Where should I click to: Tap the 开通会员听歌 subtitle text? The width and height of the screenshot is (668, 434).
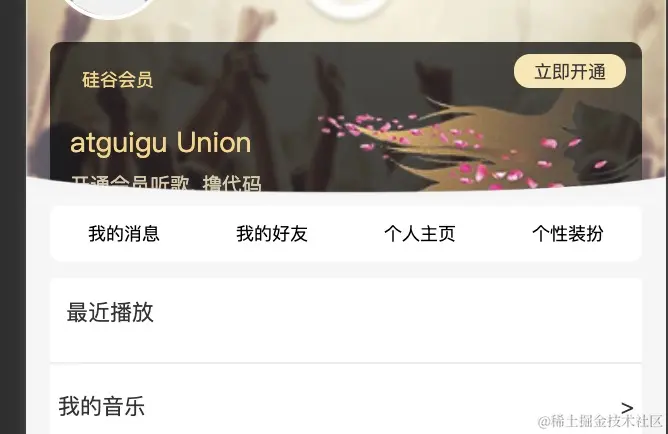[x=130, y=183]
